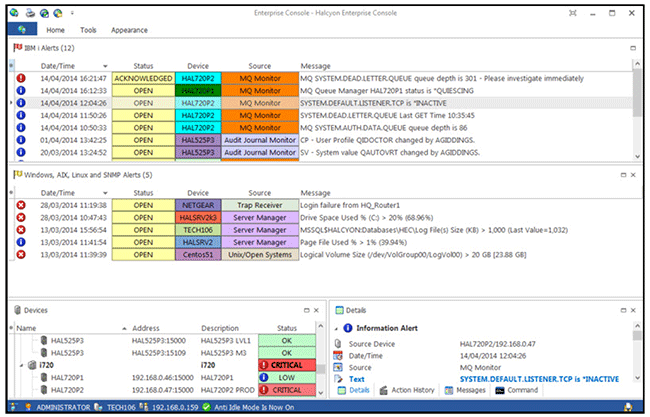This screenshot has width=650, height=417.
Task: Click the Trap Receiver source cell
Action: click(260, 205)
